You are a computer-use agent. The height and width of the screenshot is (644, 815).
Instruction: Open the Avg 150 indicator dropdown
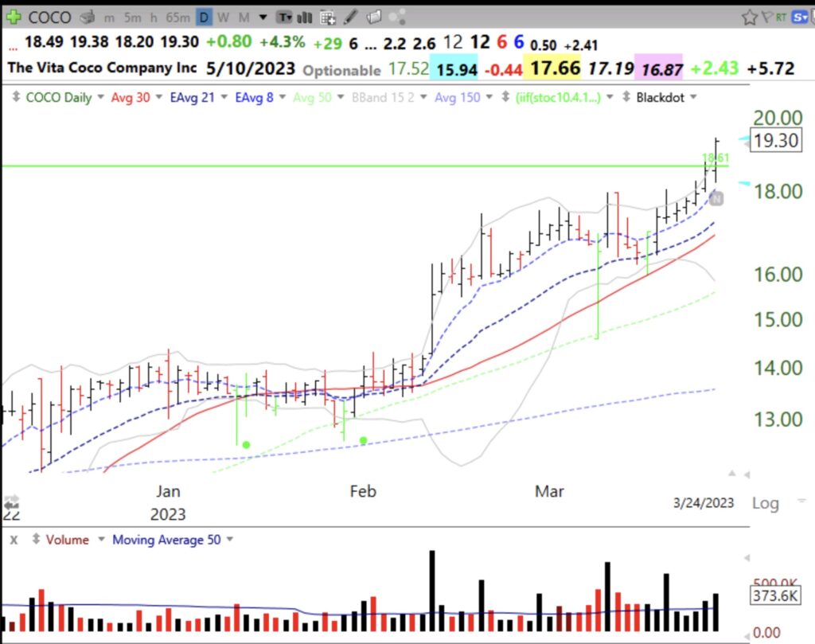[x=489, y=97]
